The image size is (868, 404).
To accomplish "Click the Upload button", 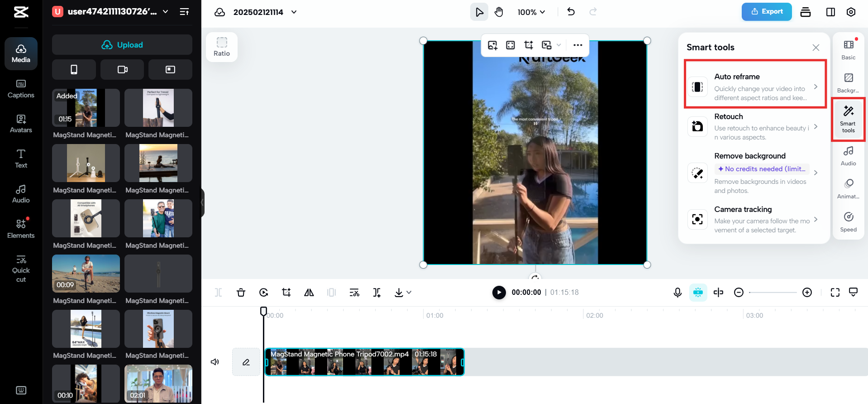I will (122, 45).
